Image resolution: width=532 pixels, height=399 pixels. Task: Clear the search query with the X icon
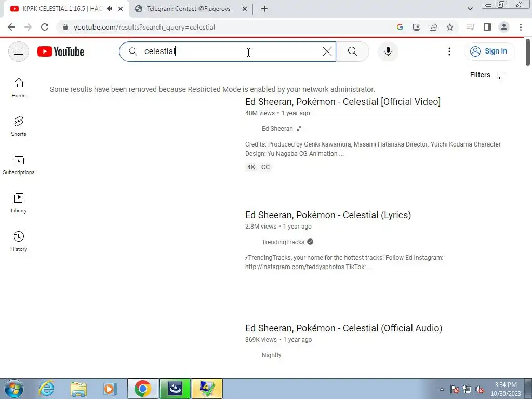tap(327, 51)
